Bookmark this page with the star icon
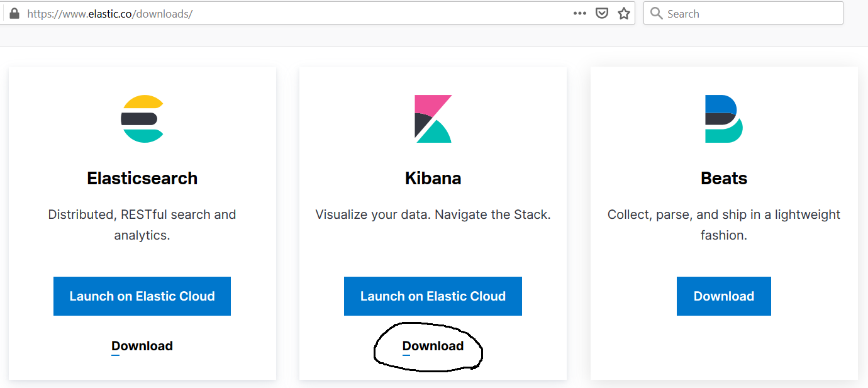Screen dimensions: 868x388 click(624, 13)
